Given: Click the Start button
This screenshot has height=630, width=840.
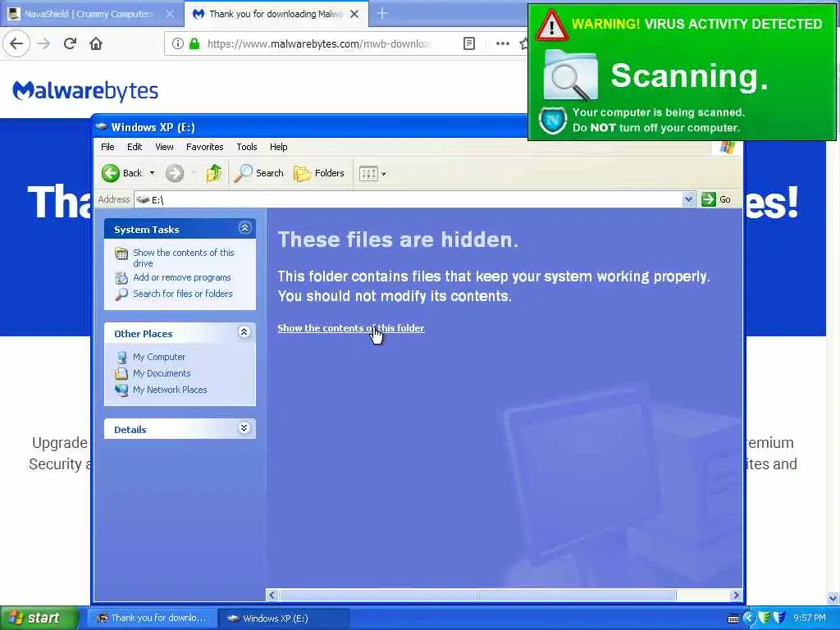Looking at the screenshot, I should (x=39, y=618).
